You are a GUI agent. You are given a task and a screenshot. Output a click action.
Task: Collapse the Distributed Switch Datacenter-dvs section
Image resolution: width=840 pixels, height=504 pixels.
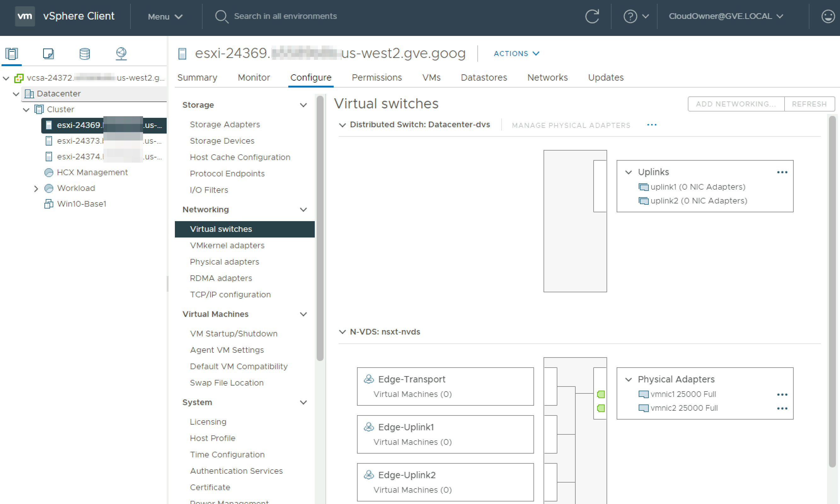coord(342,125)
